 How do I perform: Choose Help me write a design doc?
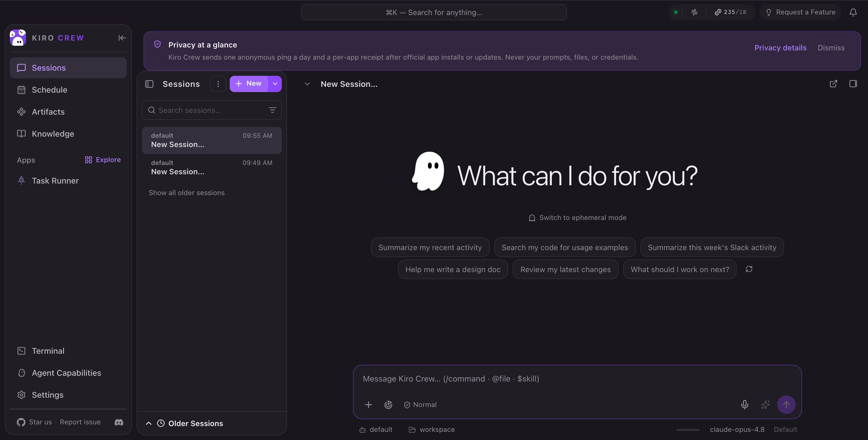click(453, 269)
